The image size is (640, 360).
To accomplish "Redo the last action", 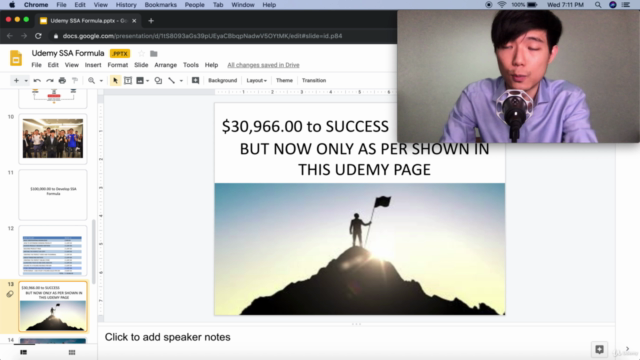I will pyautogui.click(x=50, y=80).
